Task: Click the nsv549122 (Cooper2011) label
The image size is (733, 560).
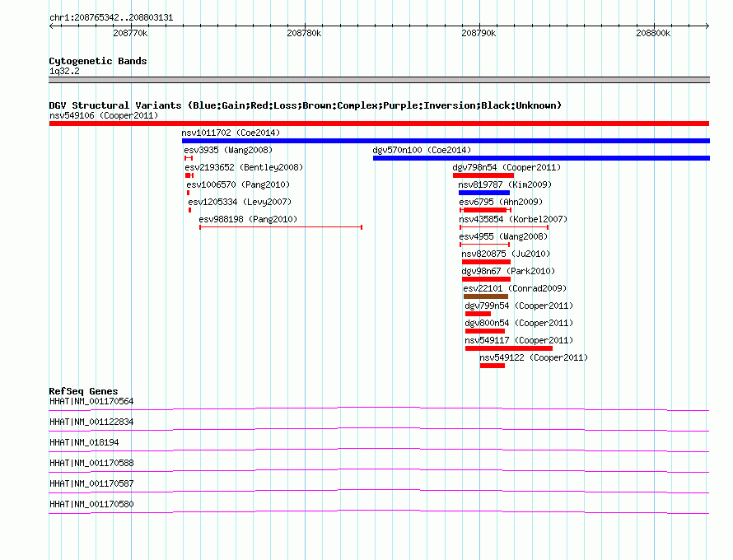Action: (534, 357)
